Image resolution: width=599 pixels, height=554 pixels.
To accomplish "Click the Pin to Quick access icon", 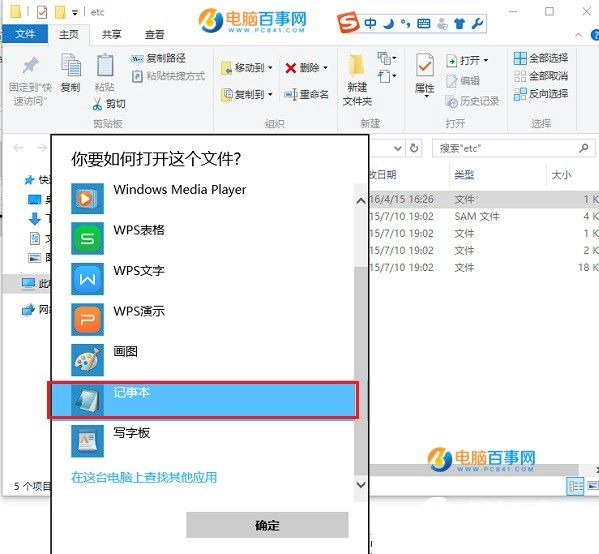I will [x=30, y=66].
